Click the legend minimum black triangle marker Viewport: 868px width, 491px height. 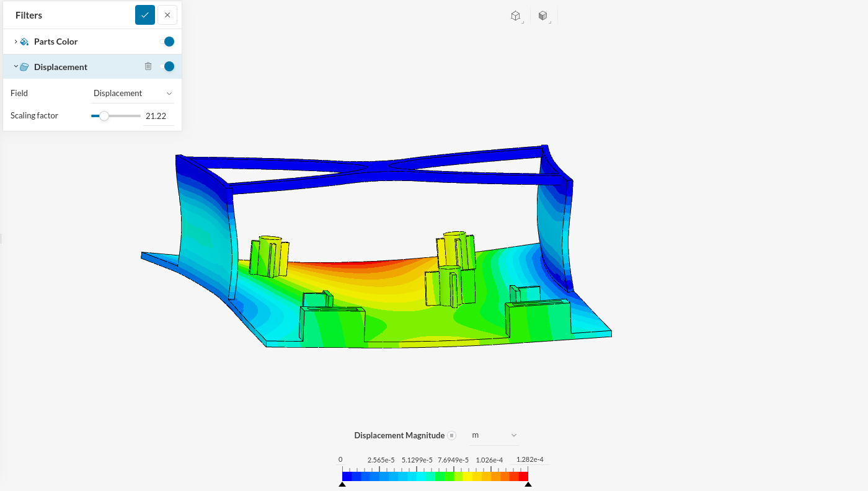coord(342,484)
